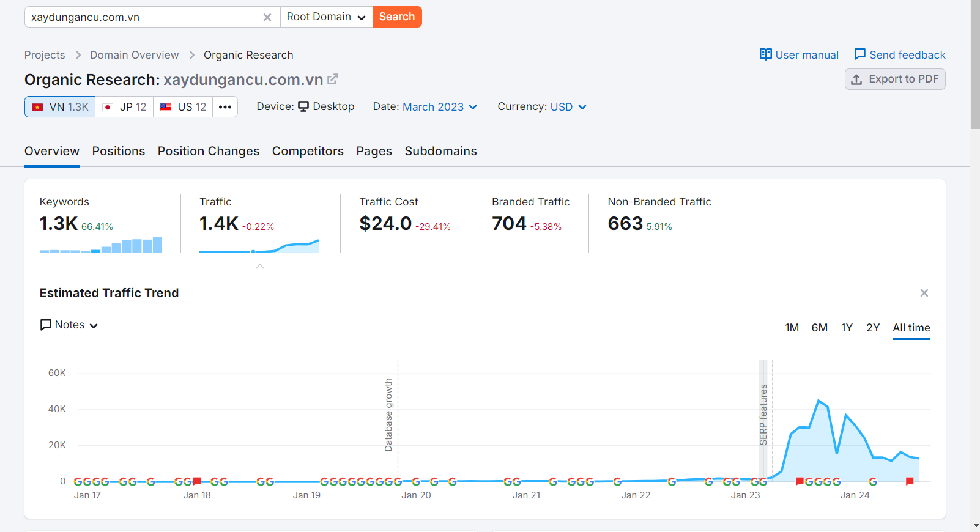Click the orange Search button
This screenshot has height=532, width=980.
point(397,17)
